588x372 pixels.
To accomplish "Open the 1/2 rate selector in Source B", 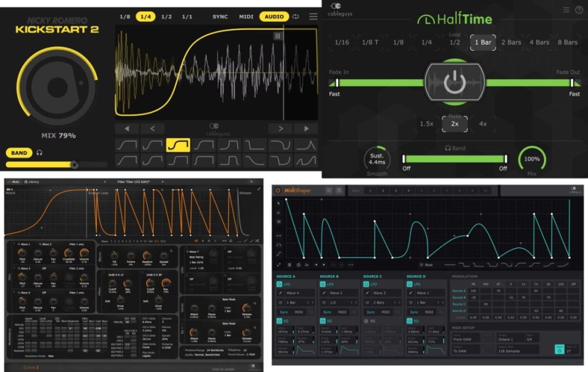I will (339, 302).
